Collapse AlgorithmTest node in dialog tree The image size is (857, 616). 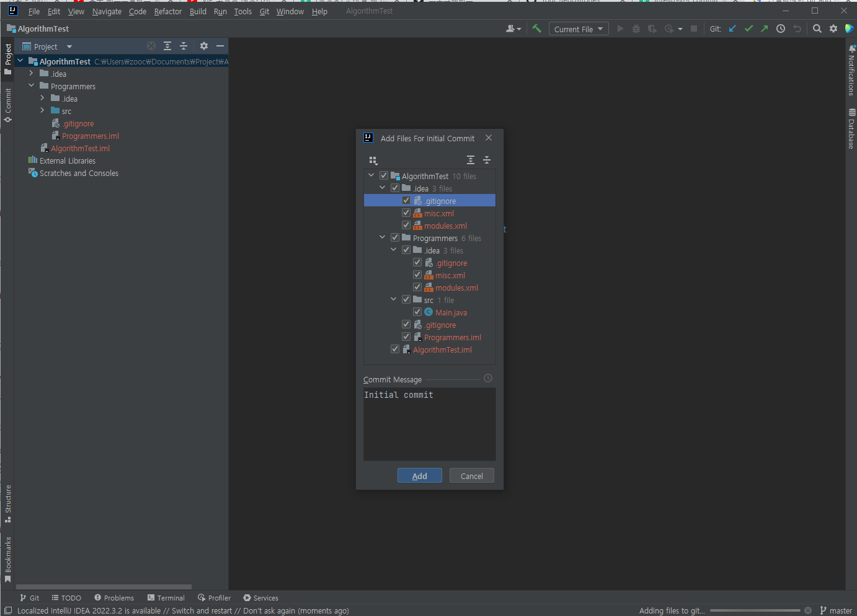371,175
